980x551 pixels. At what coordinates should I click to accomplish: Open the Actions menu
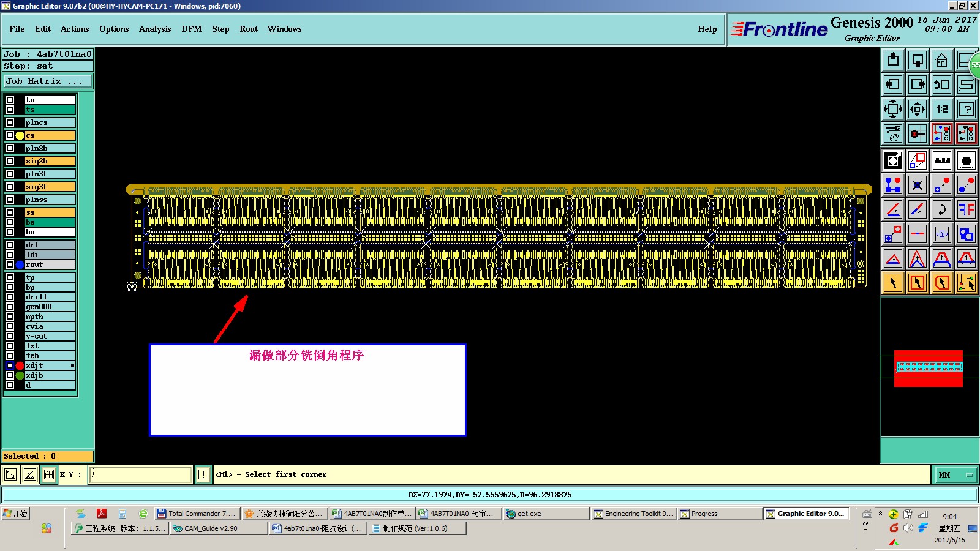tap(75, 29)
